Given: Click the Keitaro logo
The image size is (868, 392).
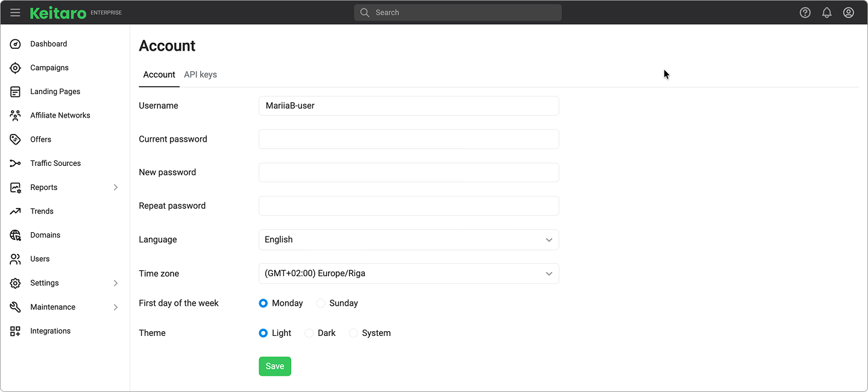Looking at the screenshot, I should point(58,13).
